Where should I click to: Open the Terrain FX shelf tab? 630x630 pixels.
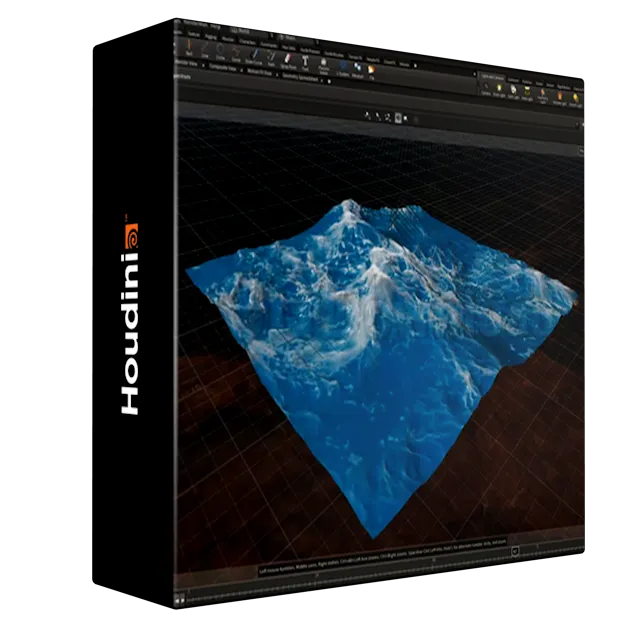point(355,57)
